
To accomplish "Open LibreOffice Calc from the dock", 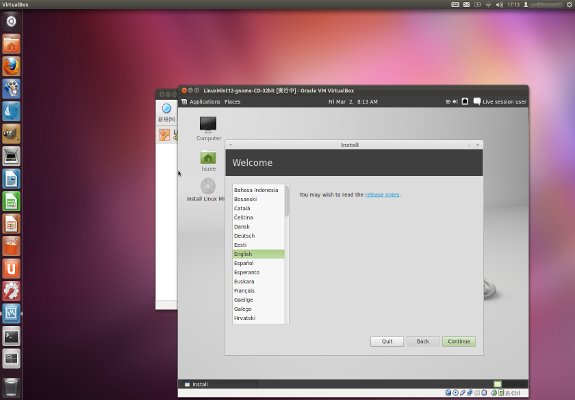I will click(11, 201).
